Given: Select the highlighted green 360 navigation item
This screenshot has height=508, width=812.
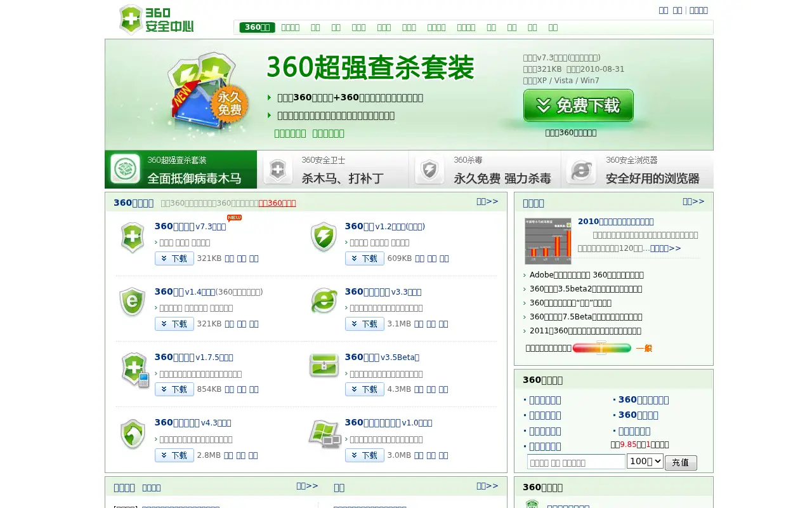Looking at the screenshot, I should coord(258,27).
